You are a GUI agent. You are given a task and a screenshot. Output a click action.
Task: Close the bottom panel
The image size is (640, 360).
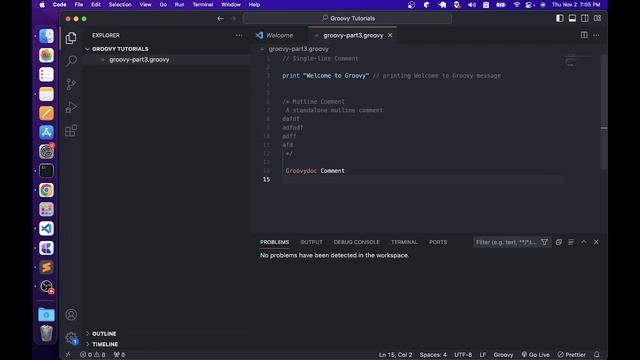click(596, 242)
